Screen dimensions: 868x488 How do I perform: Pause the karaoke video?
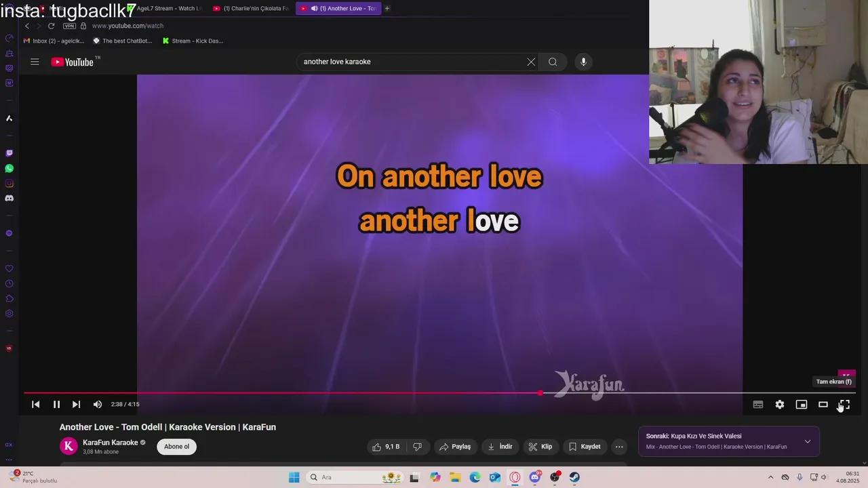[57, 404]
